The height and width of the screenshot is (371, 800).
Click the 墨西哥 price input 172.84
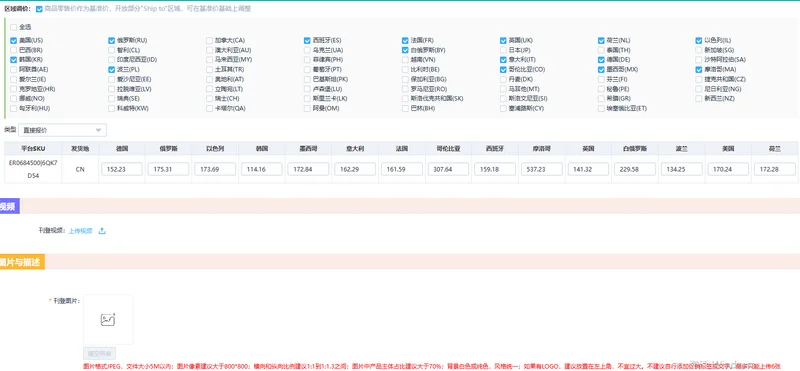[x=308, y=169]
